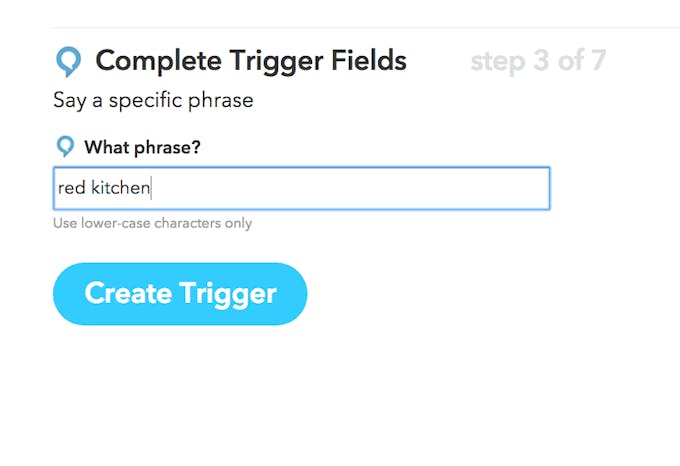Focus the "What phrase?" text input
Screen dimensions: 680x466
coord(302,188)
